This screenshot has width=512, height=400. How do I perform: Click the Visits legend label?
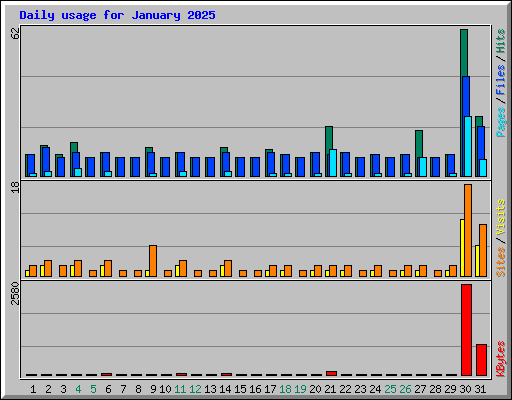pyautogui.click(x=500, y=218)
